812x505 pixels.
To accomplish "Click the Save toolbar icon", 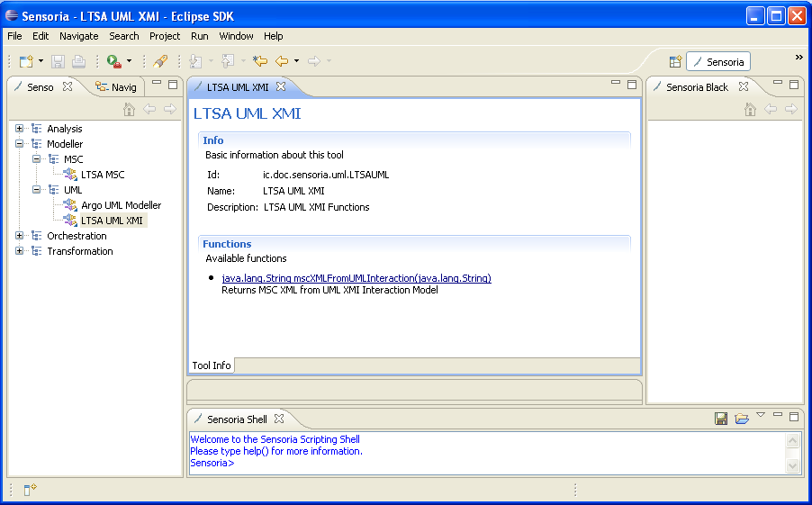I will [x=58, y=61].
